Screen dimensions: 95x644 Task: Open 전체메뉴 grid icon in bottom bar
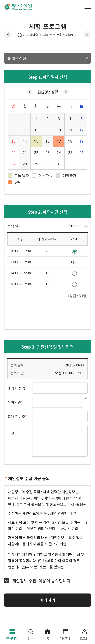coord(12,632)
